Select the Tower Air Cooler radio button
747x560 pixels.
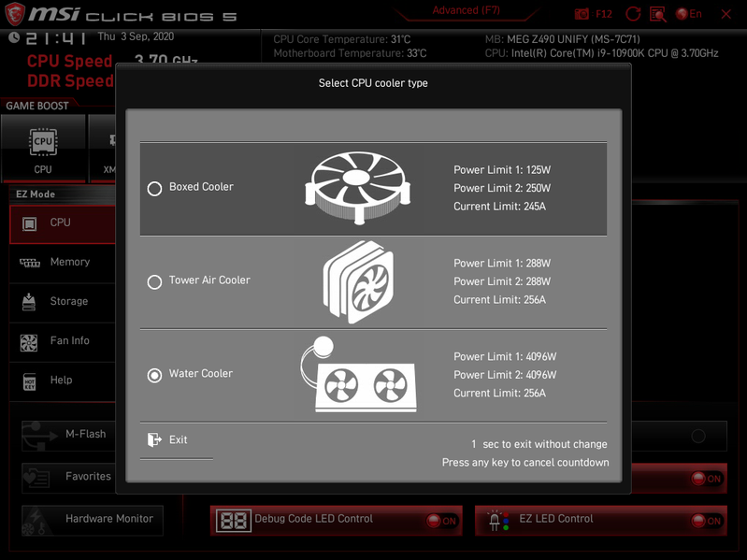pyautogui.click(x=154, y=282)
